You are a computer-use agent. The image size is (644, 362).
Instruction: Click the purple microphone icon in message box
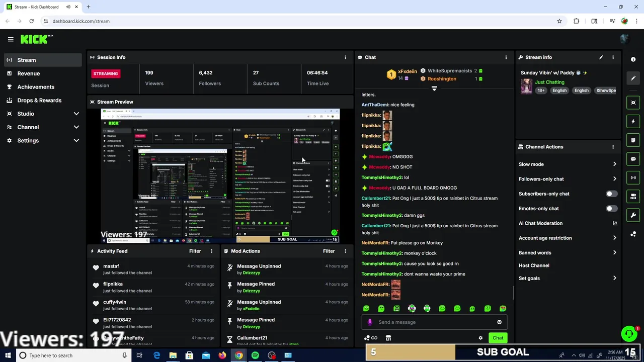370,322
